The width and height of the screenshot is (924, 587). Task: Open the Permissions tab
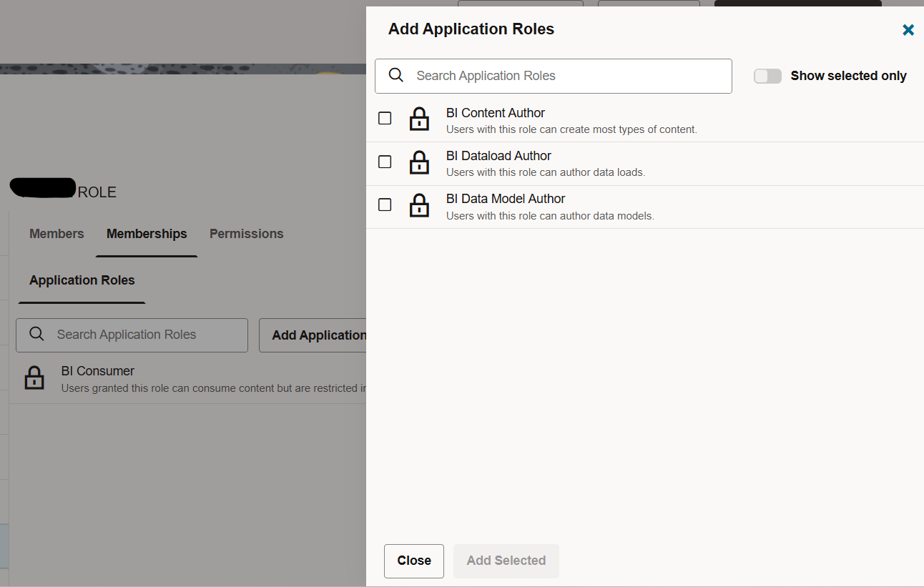[x=247, y=234]
